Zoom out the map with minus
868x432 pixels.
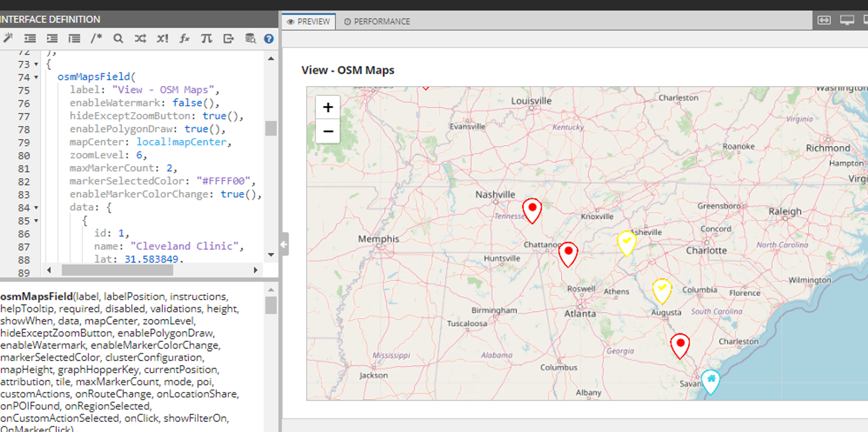pyautogui.click(x=328, y=131)
